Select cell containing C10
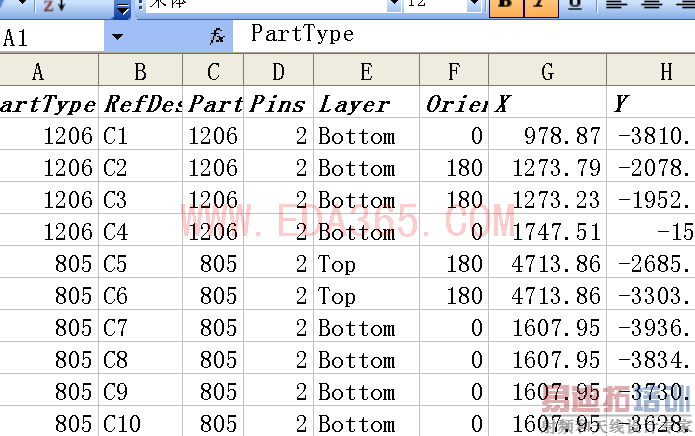 pos(141,422)
